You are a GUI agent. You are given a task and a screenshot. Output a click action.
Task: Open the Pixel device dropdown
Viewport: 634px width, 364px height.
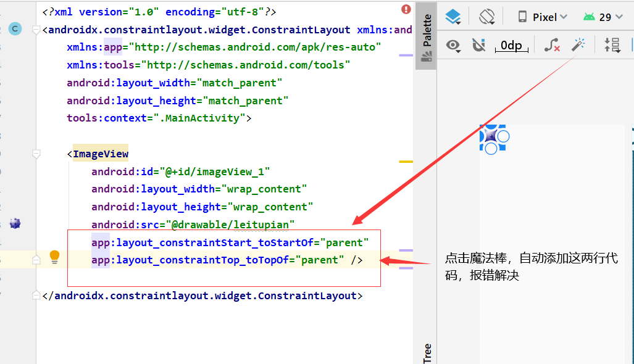[x=543, y=17]
